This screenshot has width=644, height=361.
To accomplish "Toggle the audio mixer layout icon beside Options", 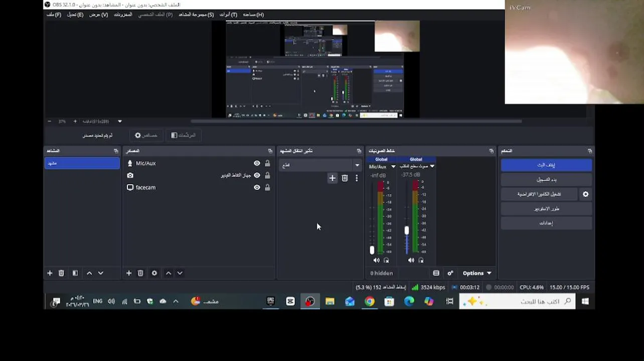I will (x=436, y=273).
